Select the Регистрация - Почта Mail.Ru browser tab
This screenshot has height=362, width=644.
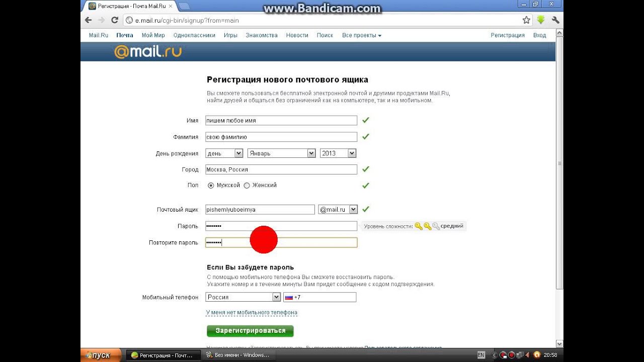point(131,6)
